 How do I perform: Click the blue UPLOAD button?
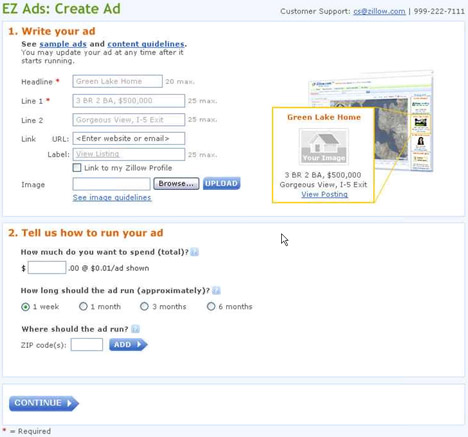(x=222, y=183)
